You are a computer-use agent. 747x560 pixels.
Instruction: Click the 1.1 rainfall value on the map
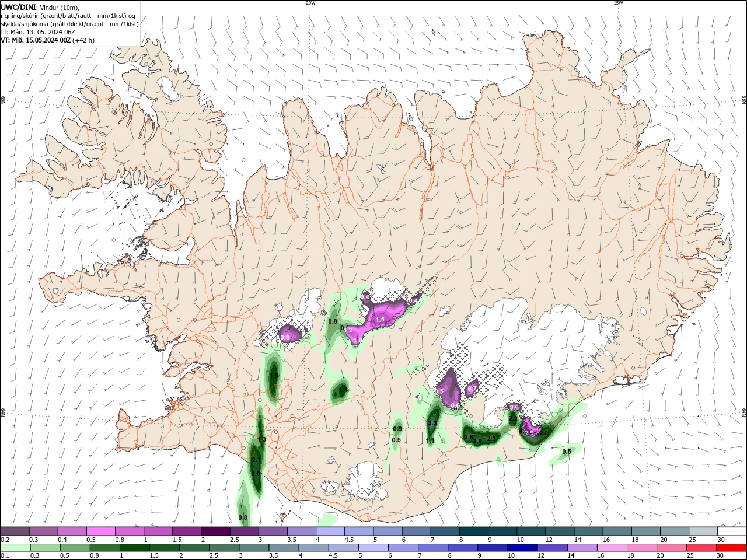tap(430, 441)
